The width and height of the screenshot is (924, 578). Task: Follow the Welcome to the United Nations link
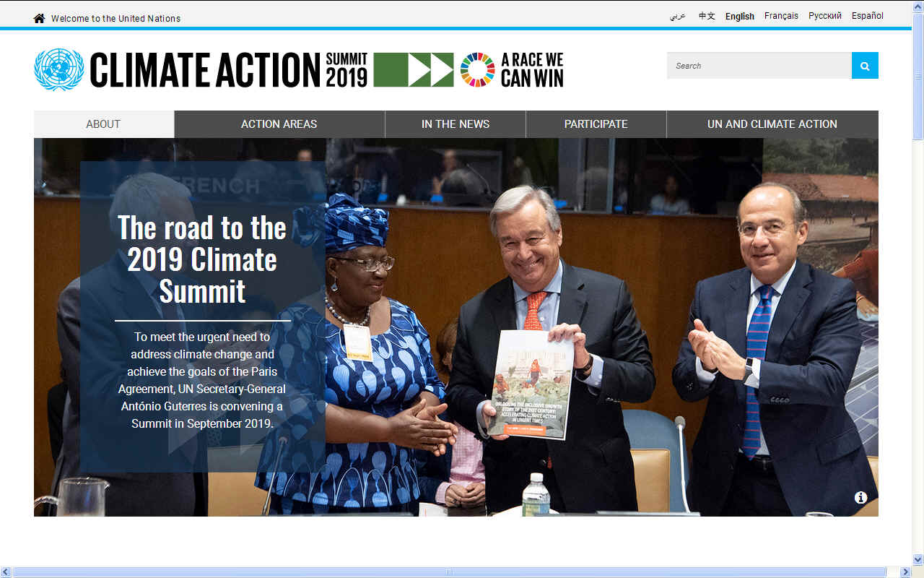click(x=115, y=19)
